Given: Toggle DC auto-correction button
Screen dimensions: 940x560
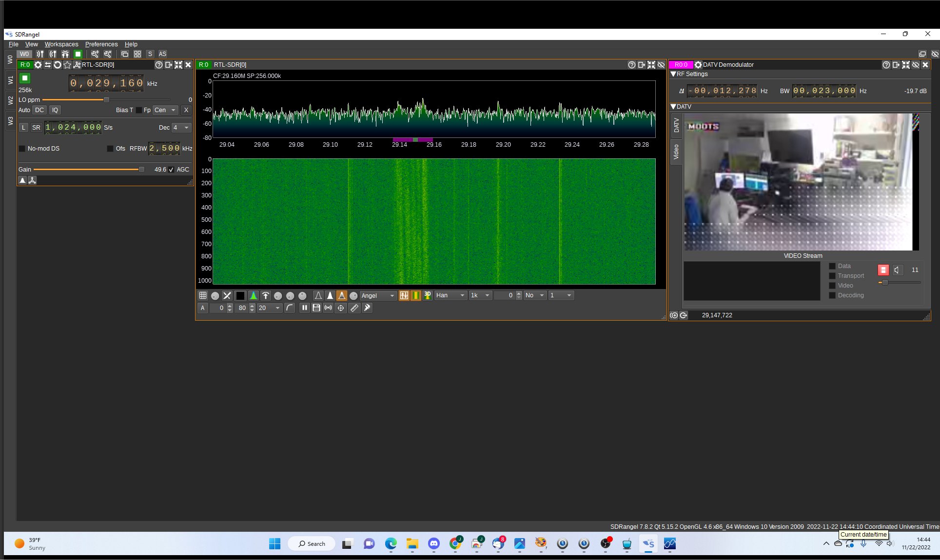Looking at the screenshot, I should coord(39,110).
